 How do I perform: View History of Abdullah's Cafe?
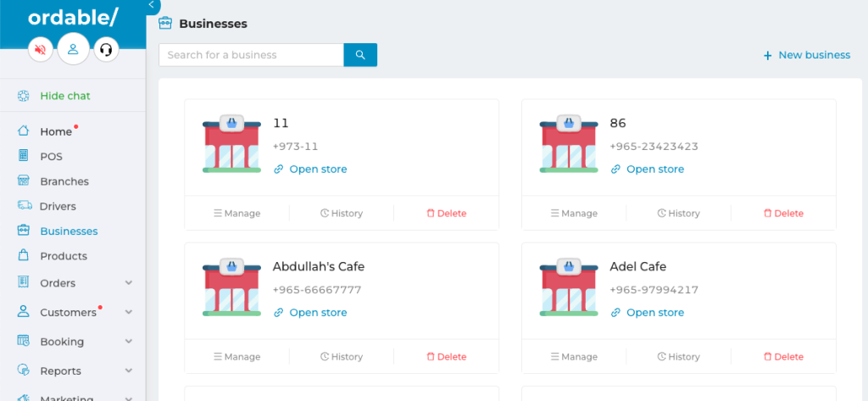click(342, 357)
